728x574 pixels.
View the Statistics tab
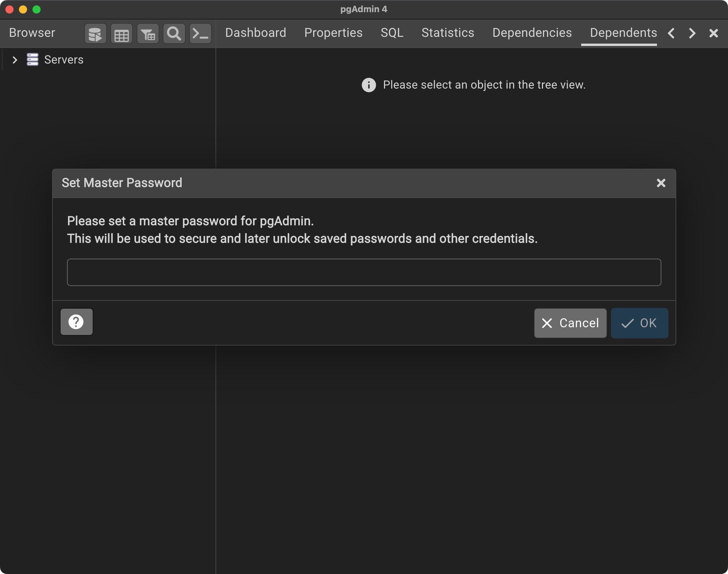pos(448,33)
